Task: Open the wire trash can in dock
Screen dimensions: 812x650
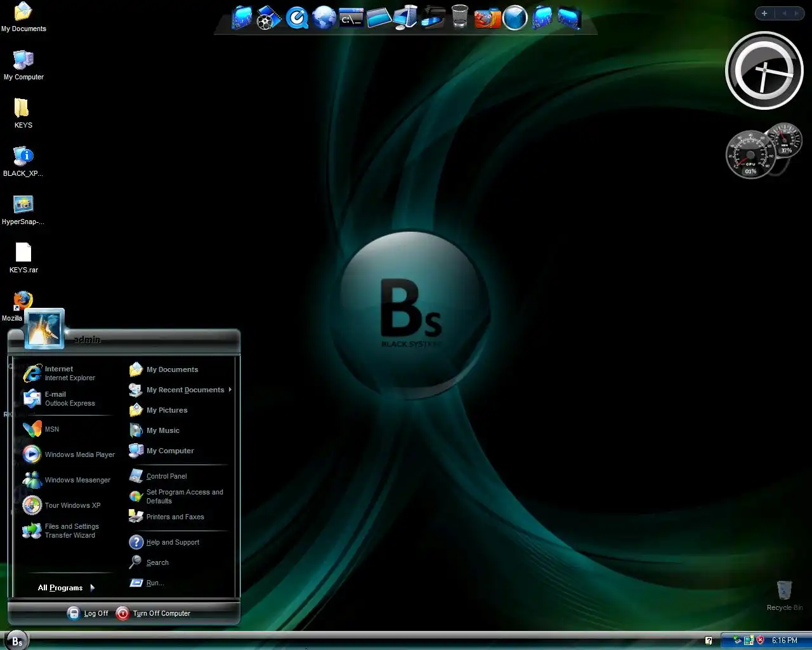Action: click(460, 17)
